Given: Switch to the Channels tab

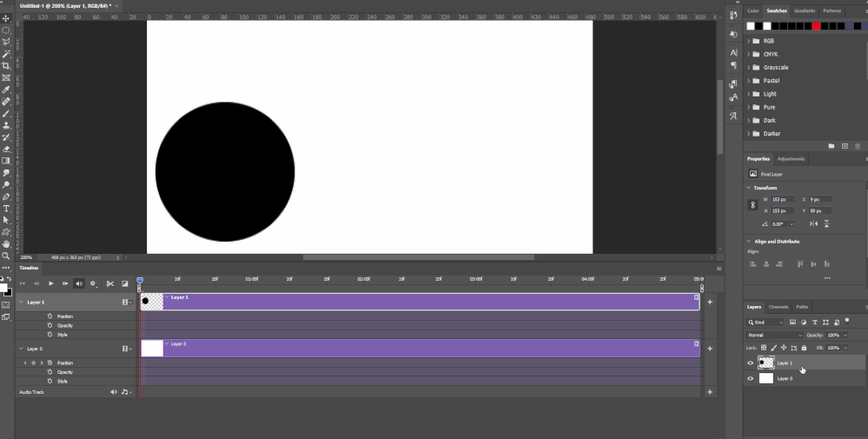Looking at the screenshot, I should (x=779, y=307).
